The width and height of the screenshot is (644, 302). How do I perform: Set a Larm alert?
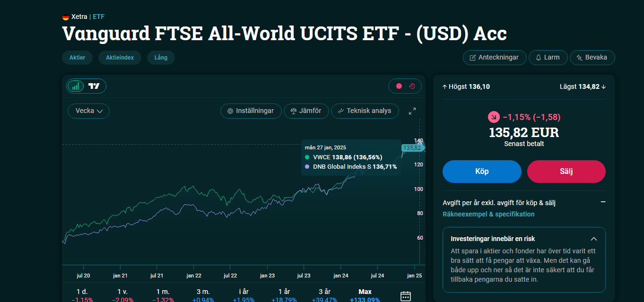click(548, 58)
